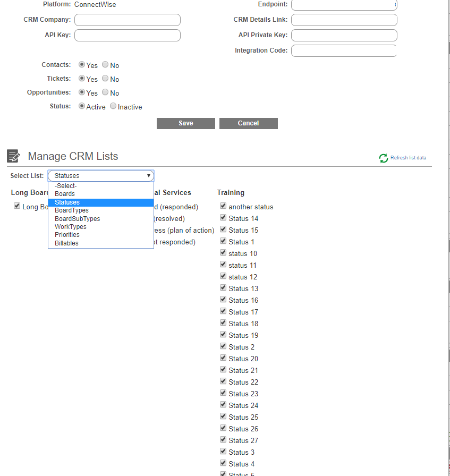Image resolution: width=450 pixels, height=476 pixels.
Task: Uncheck the 'another status' checkbox
Action: coord(223,206)
